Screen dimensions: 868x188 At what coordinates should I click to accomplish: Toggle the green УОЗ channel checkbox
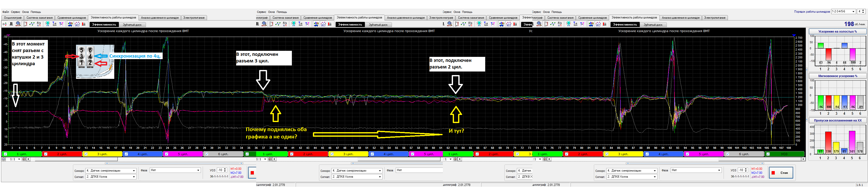[x=768, y=154]
